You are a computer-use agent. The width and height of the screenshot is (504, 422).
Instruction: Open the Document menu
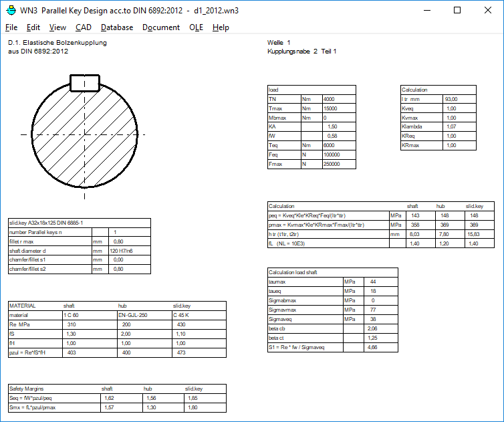tap(161, 27)
